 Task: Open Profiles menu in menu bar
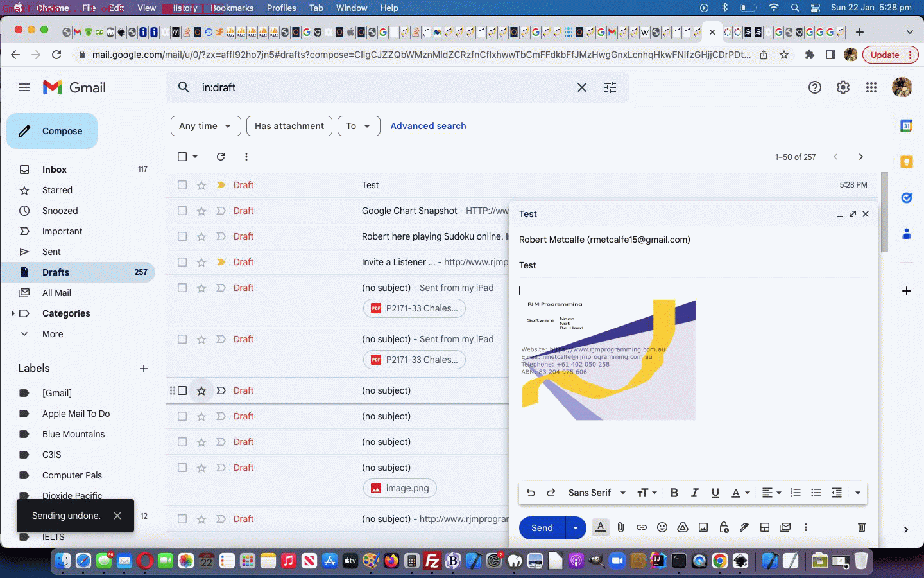(282, 8)
